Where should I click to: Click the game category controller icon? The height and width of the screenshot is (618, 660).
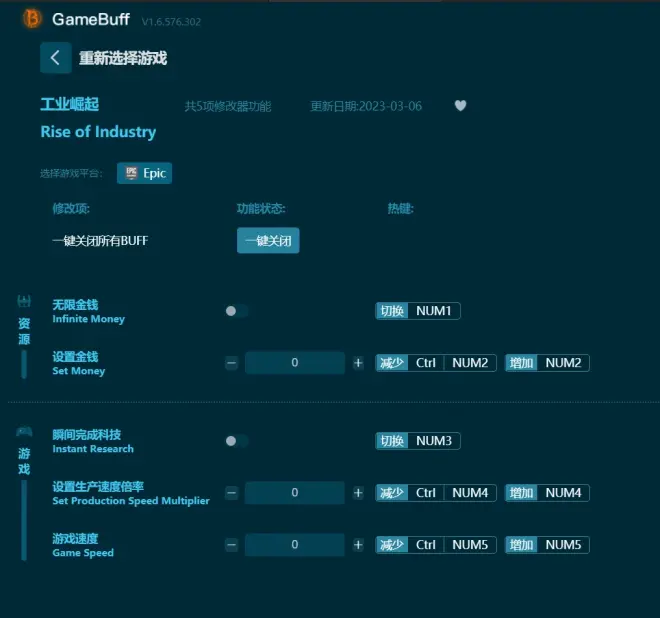pyautogui.click(x=24, y=432)
